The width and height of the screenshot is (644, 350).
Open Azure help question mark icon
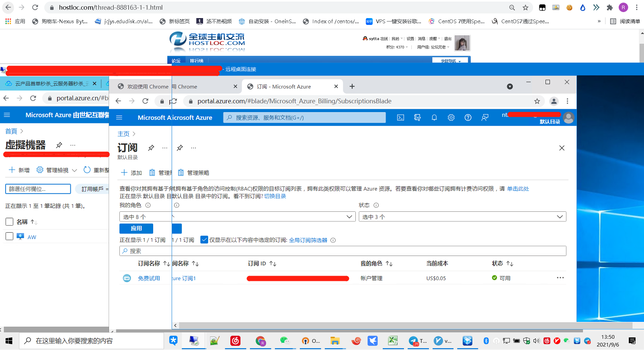(x=468, y=118)
